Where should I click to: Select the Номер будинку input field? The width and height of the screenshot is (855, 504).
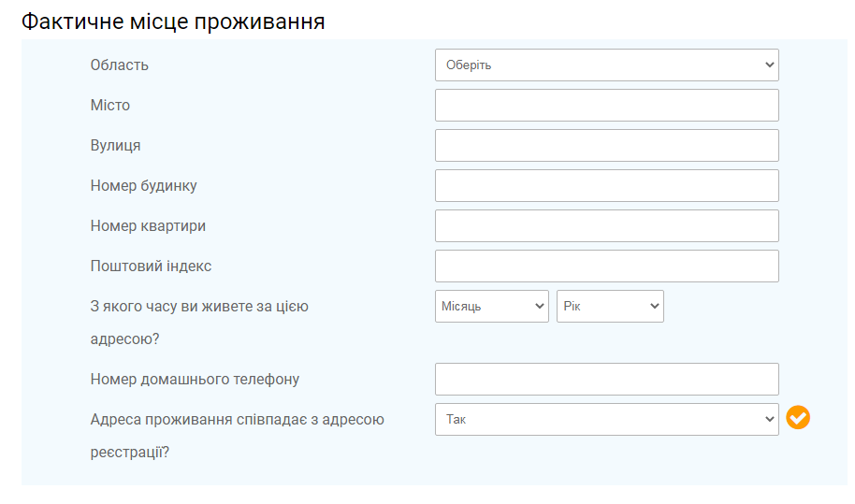click(x=606, y=186)
